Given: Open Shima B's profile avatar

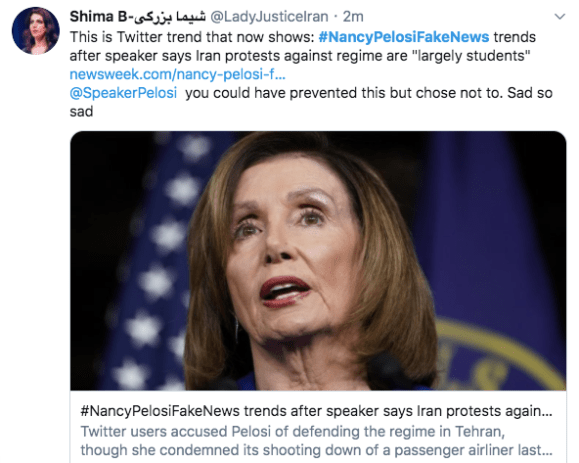Looking at the screenshot, I should pyautogui.click(x=35, y=31).
